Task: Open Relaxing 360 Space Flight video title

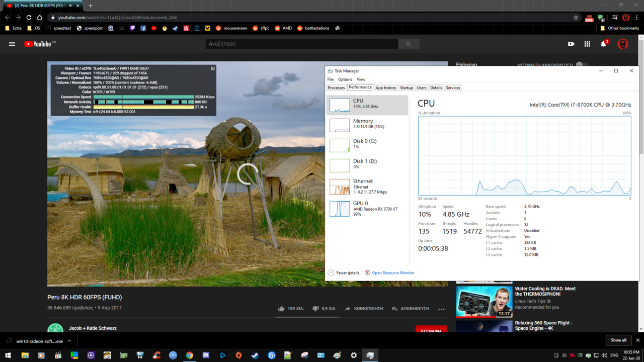Action: click(x=543, y=325)
